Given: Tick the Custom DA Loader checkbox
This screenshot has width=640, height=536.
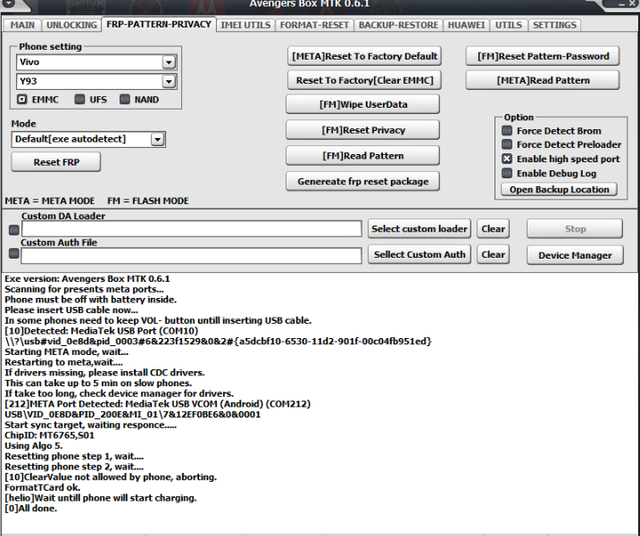Looking at the screenshot, I should (x=14, y=230).
